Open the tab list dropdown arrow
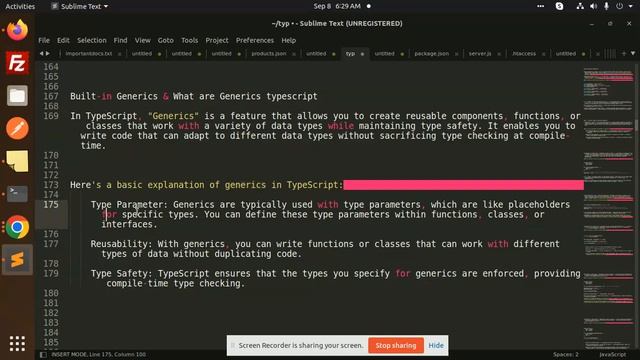Screen dimensions: 640x360 pos(633,53)
